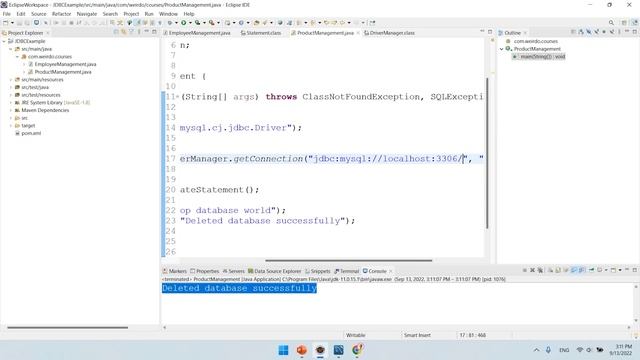The image size is (640, 360).
Task: Open the File menu
Action: coord(7,13)
